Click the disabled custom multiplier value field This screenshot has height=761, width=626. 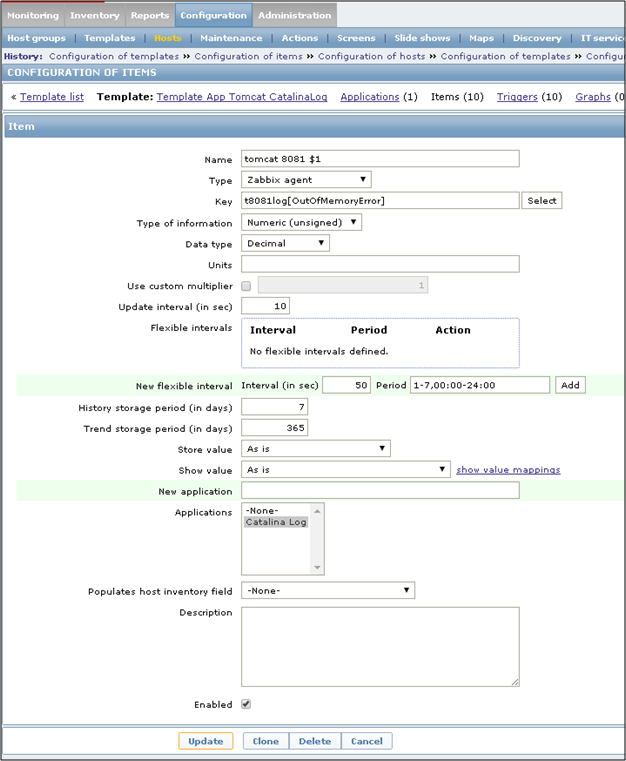pyautogui.click(x=343, y=285)
